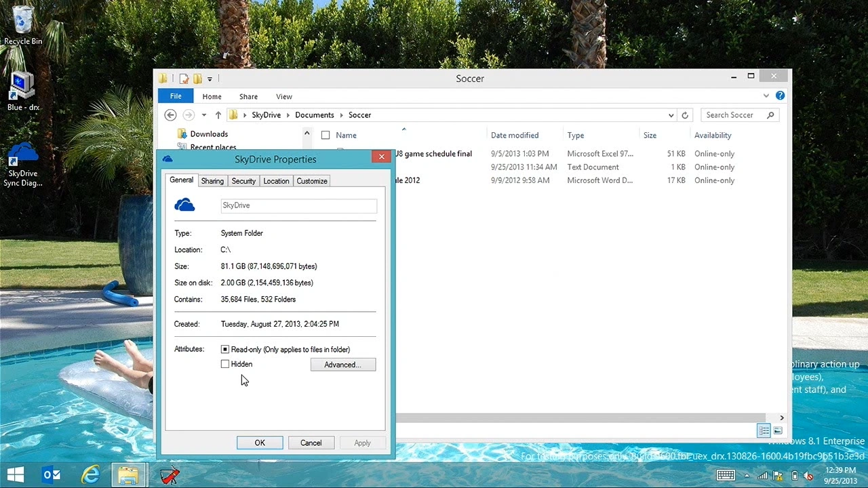This screenshot has width=868, height=488.
Task: Switch to the Sharing tab
Action: click(212, 181)
